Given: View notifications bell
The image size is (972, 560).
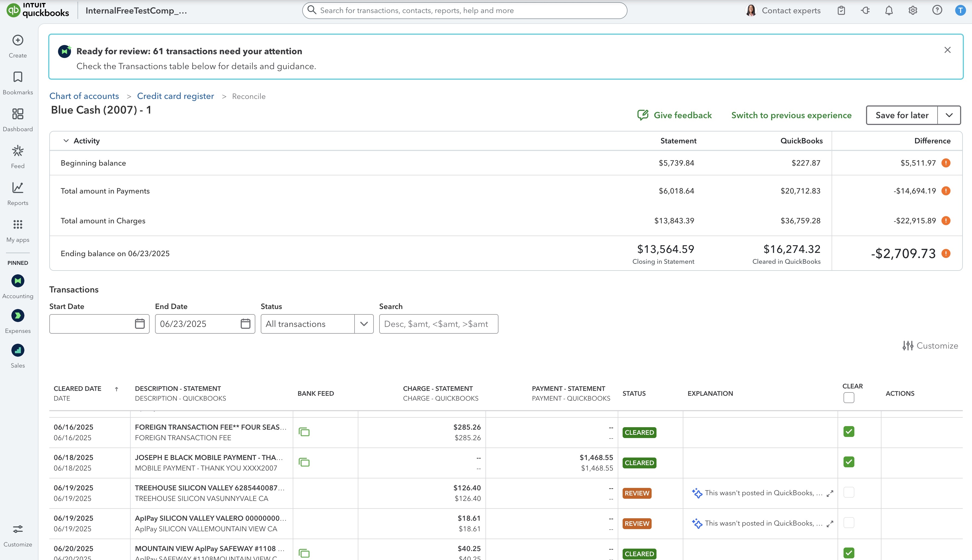Looking at the screenshot, I should pyautogui.click(x=889, y=10).
